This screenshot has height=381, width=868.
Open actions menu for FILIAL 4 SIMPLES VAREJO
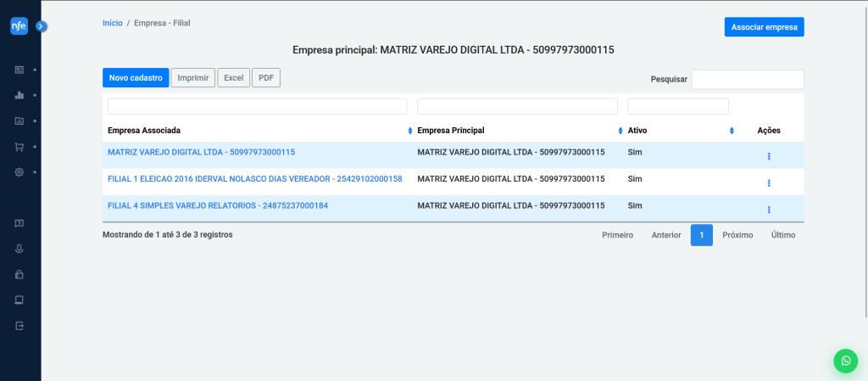(769, 210)
